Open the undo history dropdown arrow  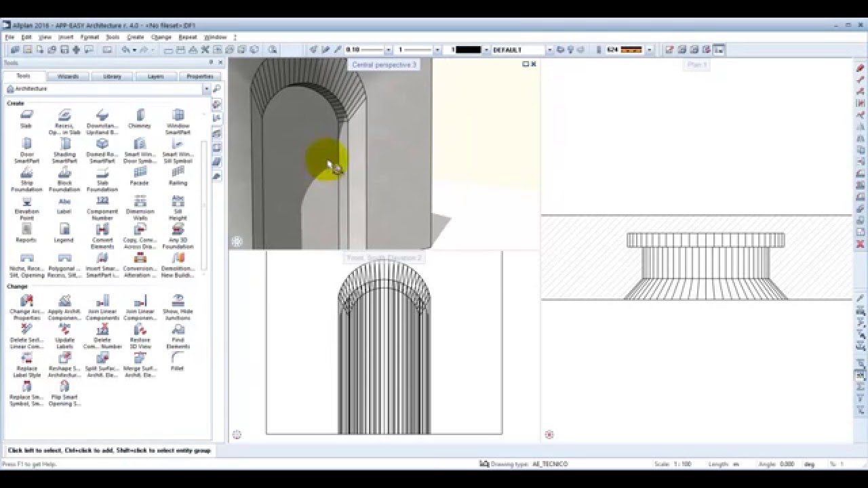(x=134, y=49)
